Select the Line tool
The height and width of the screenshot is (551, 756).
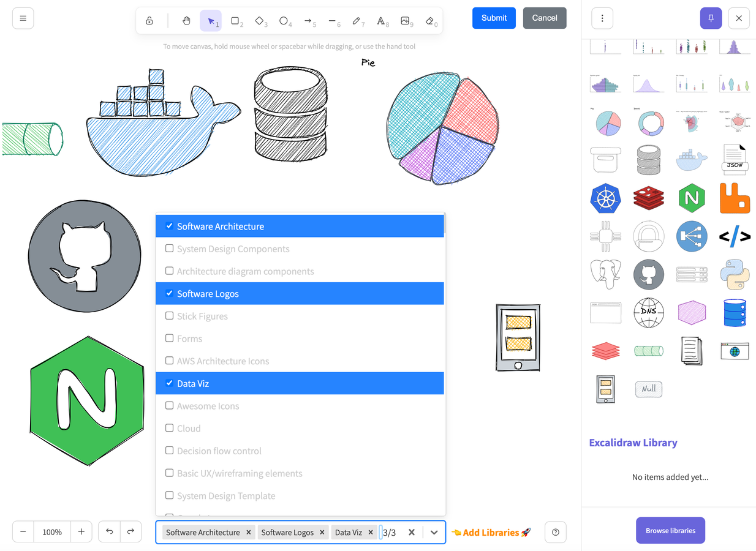click(333, 21)
